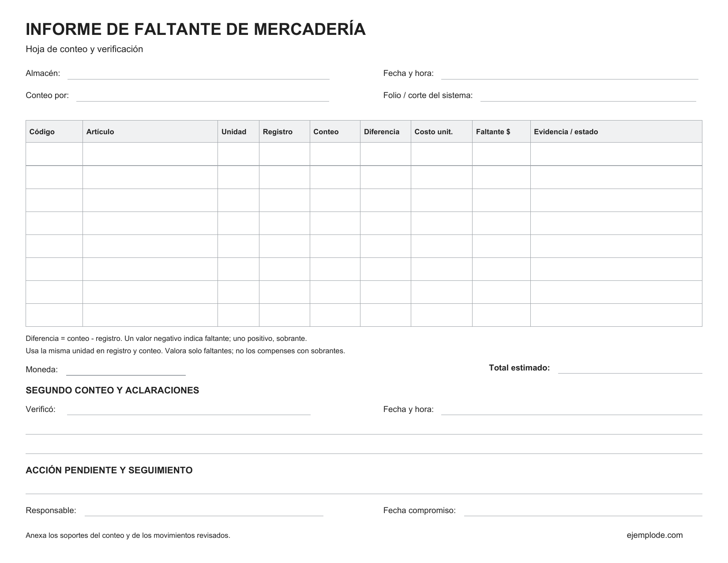728x563 pixels.
Task: Select the Folio / corte del sistema label
Action: (428, 95)
